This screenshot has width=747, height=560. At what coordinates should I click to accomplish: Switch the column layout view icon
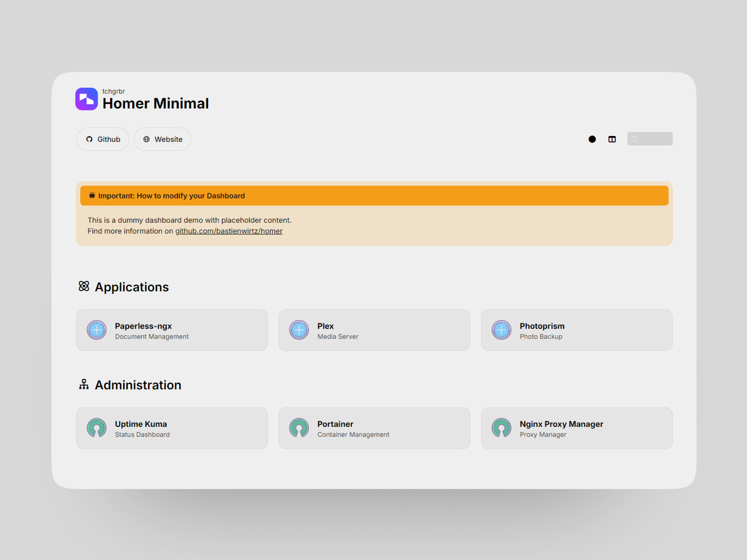coord(612,139)
